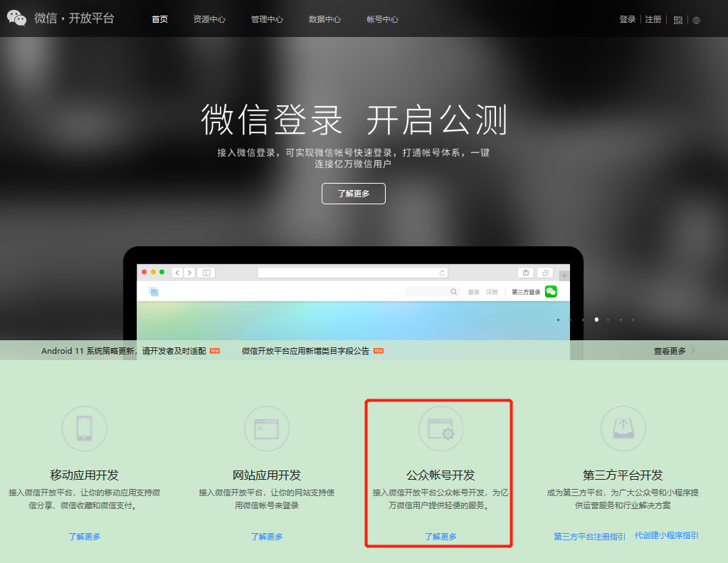This screenshot has width=728, height=563.
Task: Go to 首页 tab
Action: click(x=159, y=19)
